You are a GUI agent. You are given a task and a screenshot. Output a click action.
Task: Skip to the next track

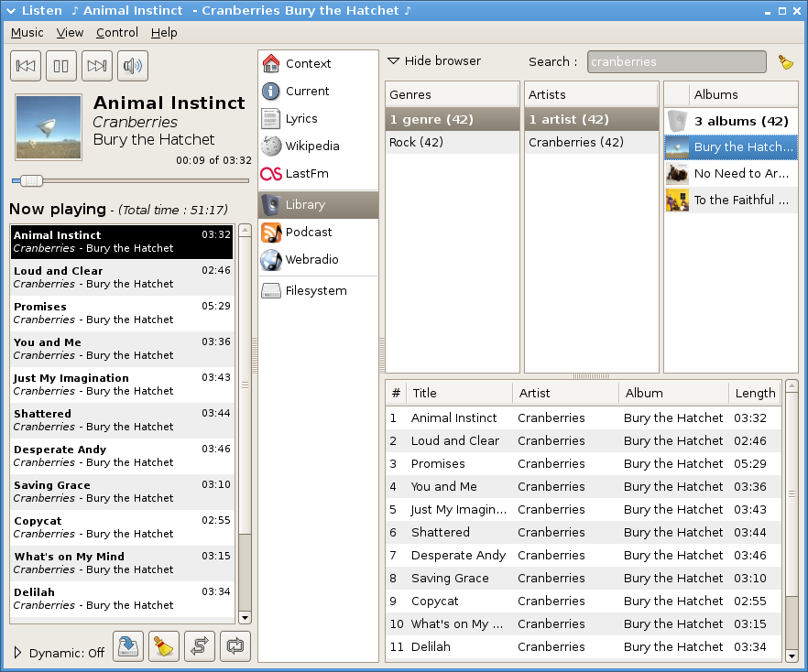97,66
